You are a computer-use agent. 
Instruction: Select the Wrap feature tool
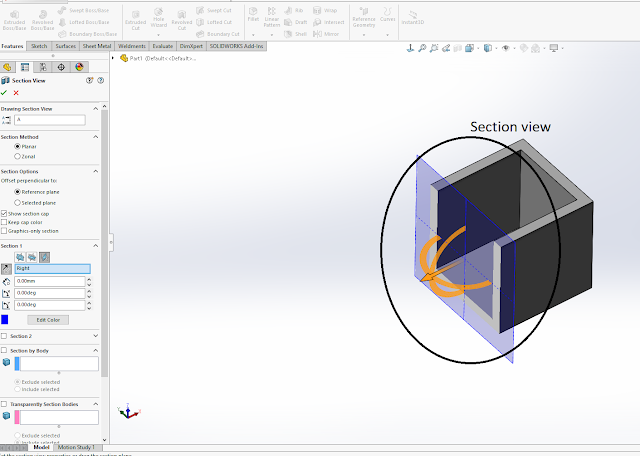(x=325, y=10)
